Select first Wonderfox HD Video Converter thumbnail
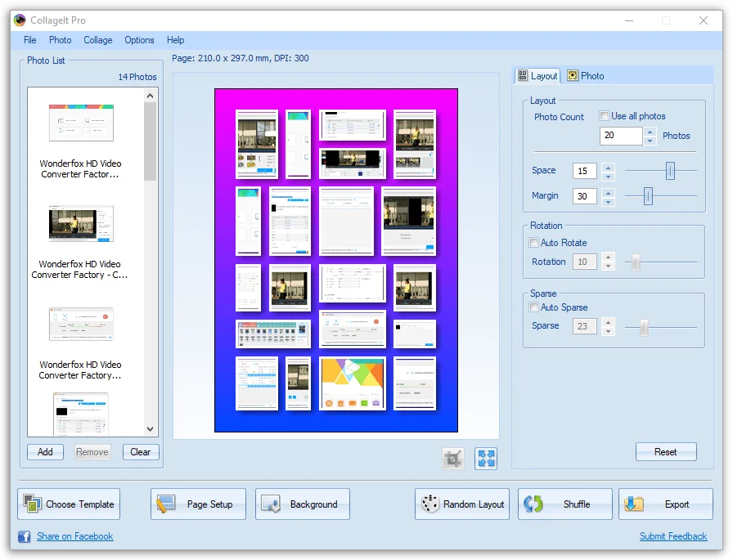The height and width of the screenshot is (560, 733). pyautogui.click(x=81, y=123)
